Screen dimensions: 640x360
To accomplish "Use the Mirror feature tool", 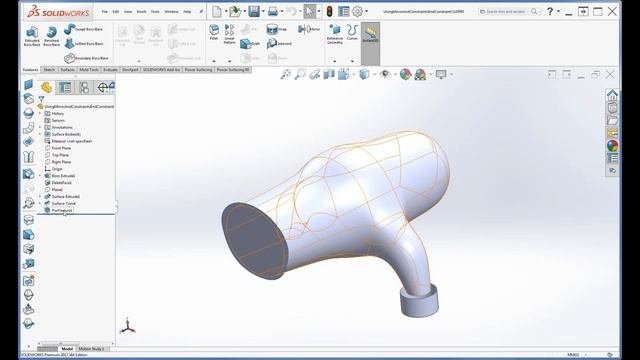I will click(309, 29).
